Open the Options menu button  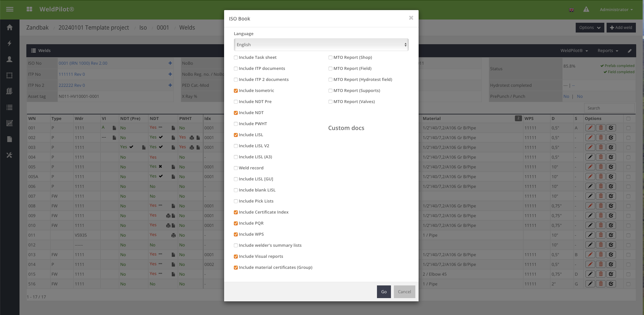(590, 28)
